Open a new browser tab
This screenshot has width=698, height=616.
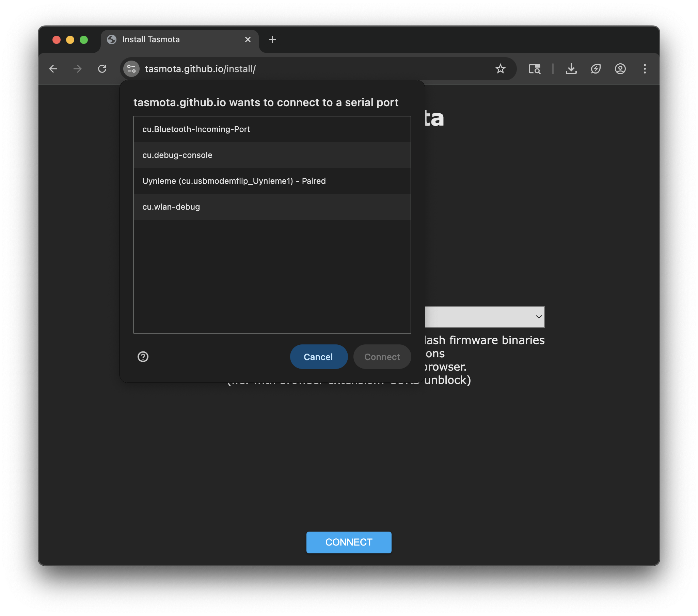[x=272, y=39]
